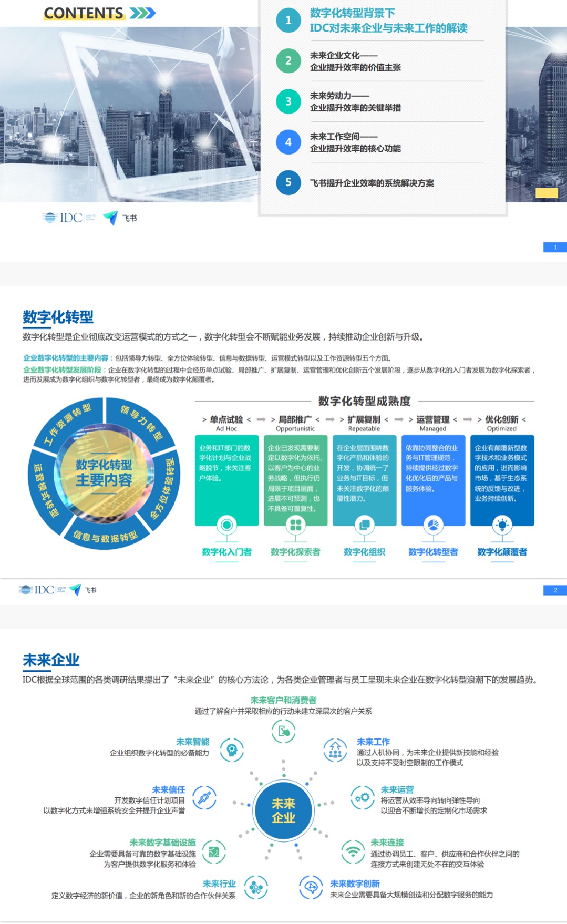Open contents item 未来企业文化
This screenshot has height=924, width=567.
pyautogui.click(x=355, y=61)
